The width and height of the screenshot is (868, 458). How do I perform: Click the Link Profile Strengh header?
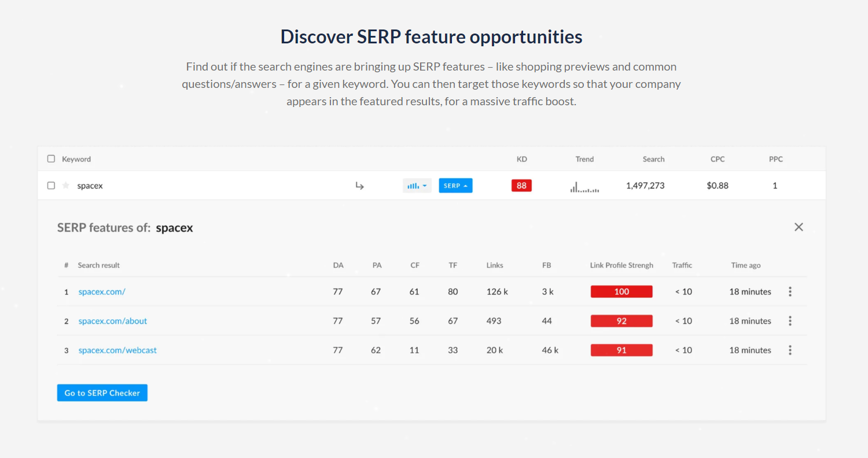click(x=621, y=265)
